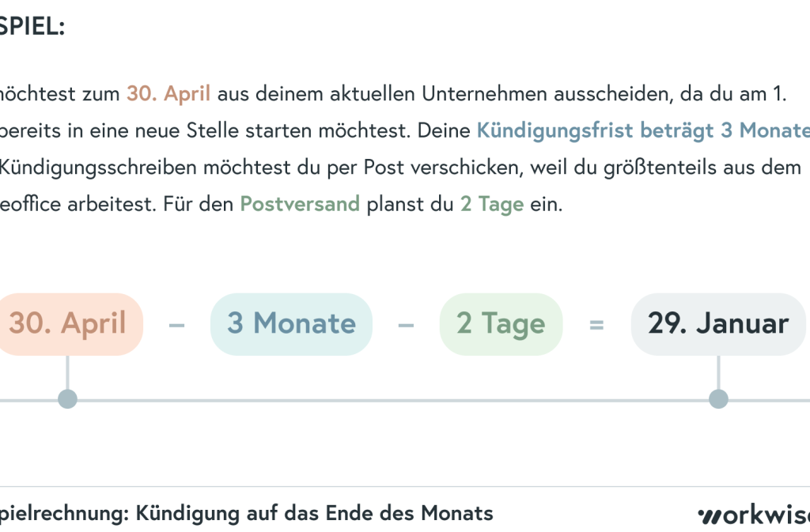Click the timeline dot below 29. Januar
Screen dimensions: 810x532
tap(718, 399)
